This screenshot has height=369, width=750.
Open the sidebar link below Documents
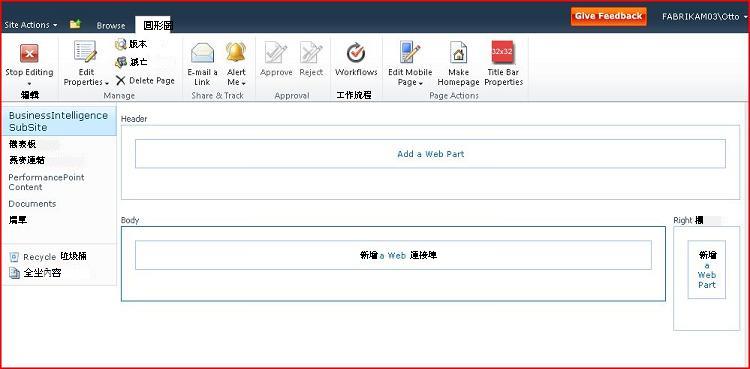(x=18, y=220)
